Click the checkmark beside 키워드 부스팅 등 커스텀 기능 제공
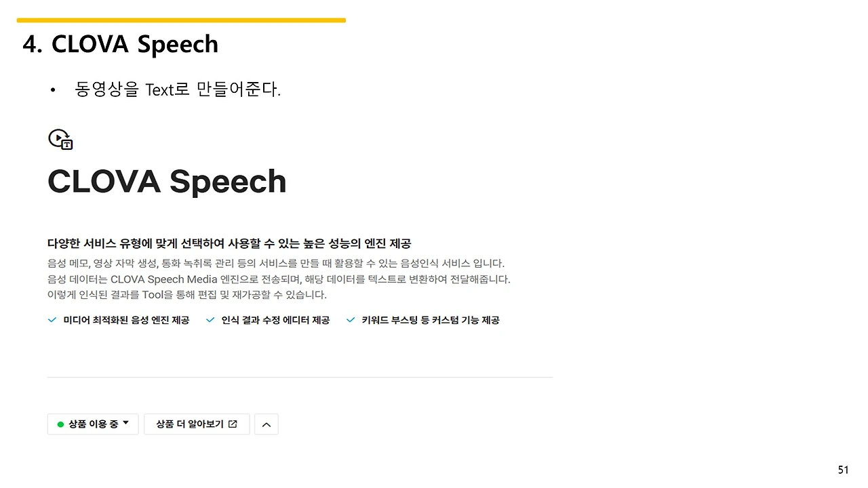This screenshot has height=488, width=868. coord(351,319)
